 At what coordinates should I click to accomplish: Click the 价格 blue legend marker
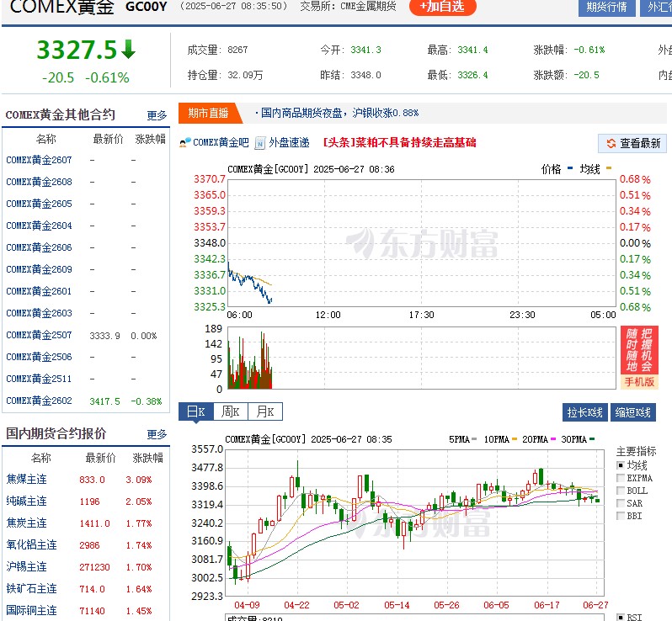click(570, 168)
